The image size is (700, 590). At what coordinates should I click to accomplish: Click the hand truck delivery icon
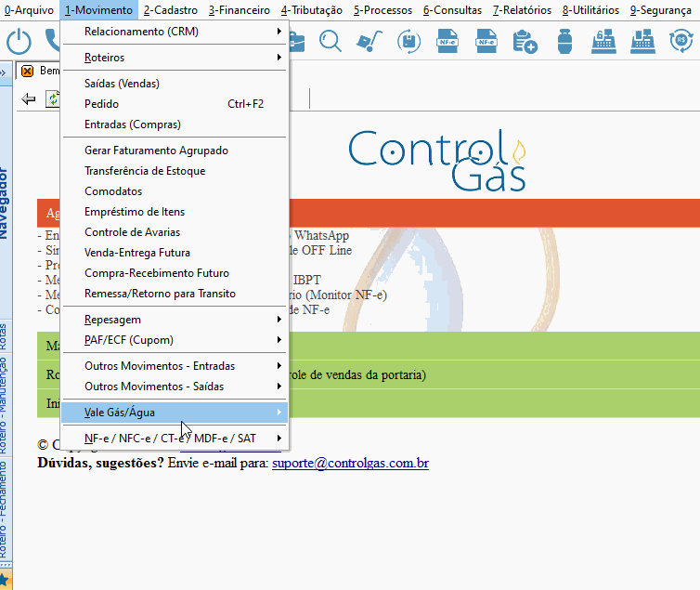click(x=369, y=41)
